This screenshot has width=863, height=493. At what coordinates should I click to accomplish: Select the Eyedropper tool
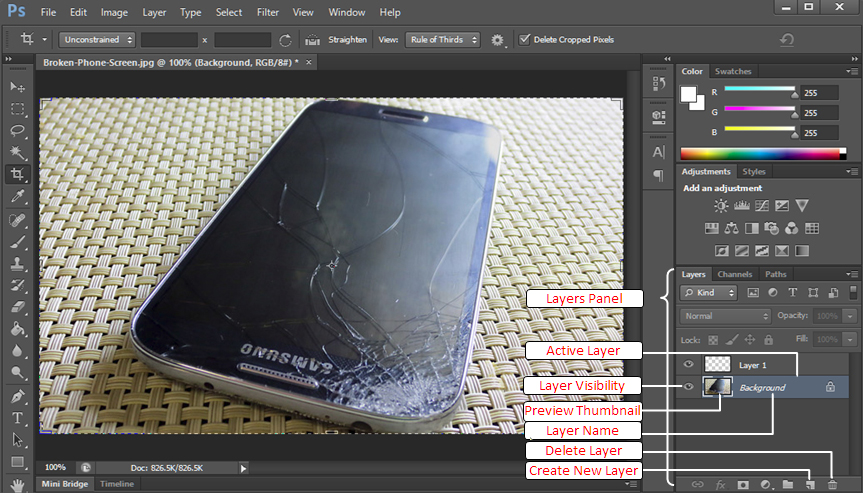[17, 196]
